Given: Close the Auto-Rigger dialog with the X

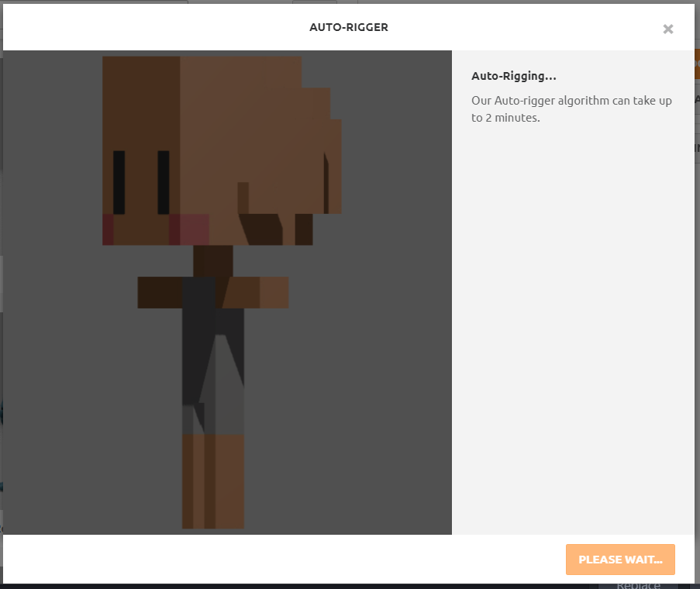Looking at the screenshot, I should (x=668, y=29).
